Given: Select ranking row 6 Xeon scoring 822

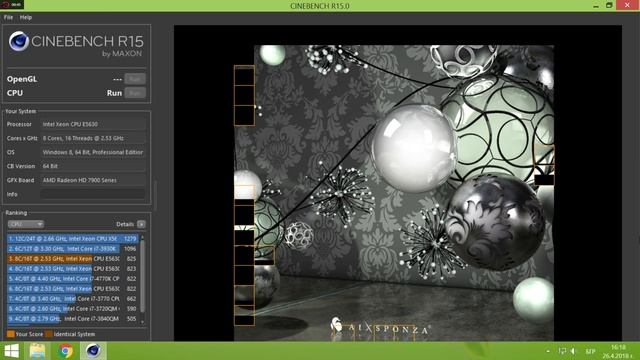Looking at the screenshot, I should tap(73, 289).
